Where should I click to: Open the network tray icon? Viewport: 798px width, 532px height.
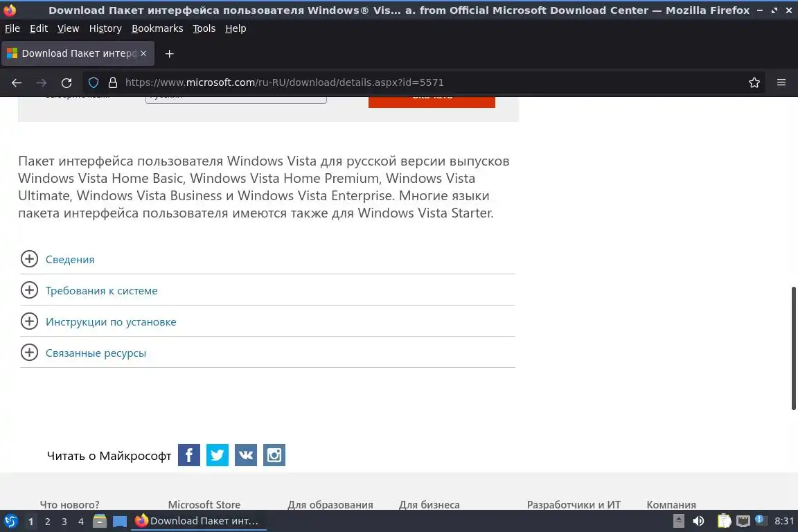743,522
